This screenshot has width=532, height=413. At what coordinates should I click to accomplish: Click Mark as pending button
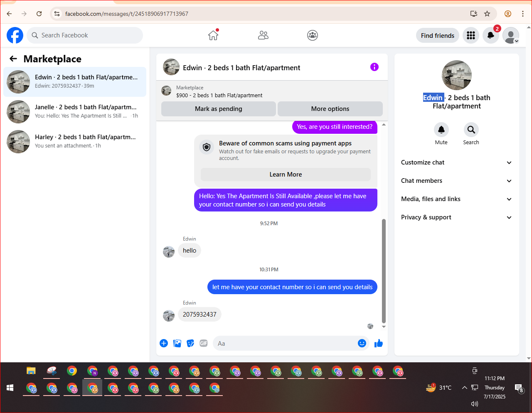click(219, 109)
